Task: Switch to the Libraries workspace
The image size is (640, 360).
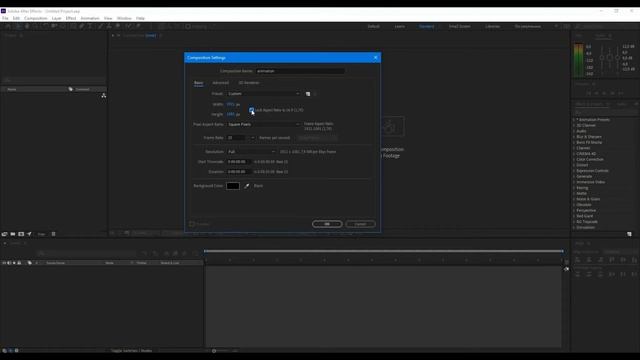Action: point(492,27)
